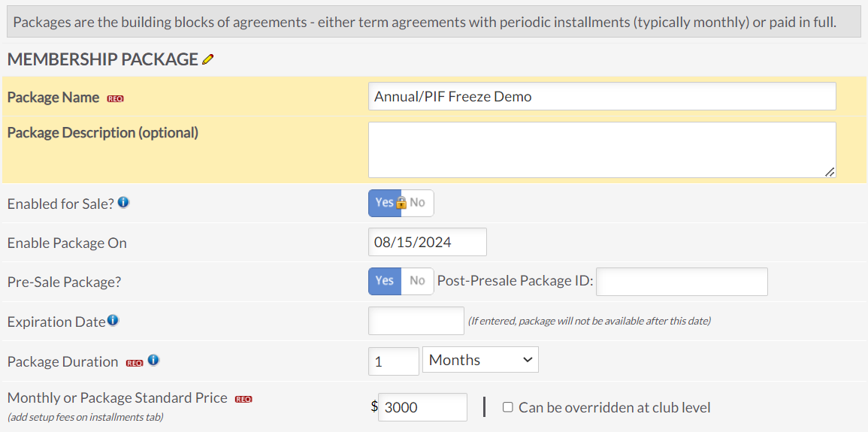Click the Post-Presale Package ID input box
This screenshot has height=432, width=868.
tap(682, 282)
